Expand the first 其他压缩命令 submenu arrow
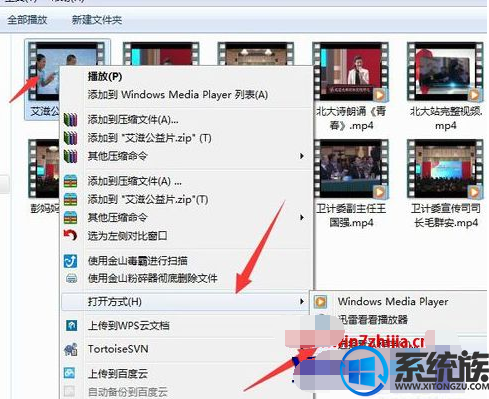The width and height of the screenshot is (489, 399). coord(302,156)
